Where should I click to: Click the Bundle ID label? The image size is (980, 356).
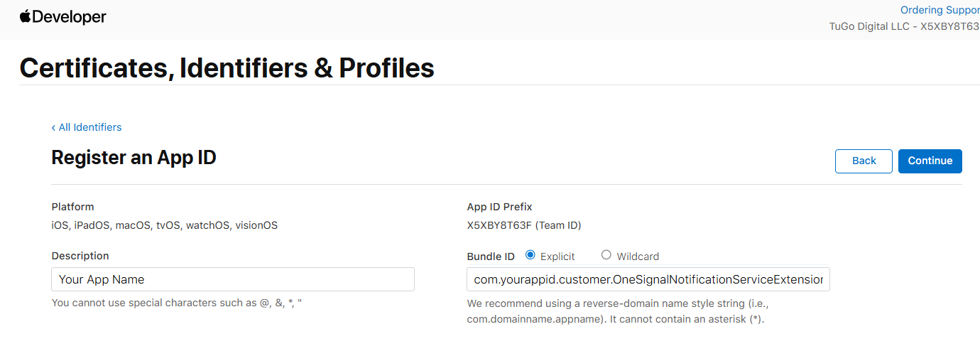coord(491,257)
